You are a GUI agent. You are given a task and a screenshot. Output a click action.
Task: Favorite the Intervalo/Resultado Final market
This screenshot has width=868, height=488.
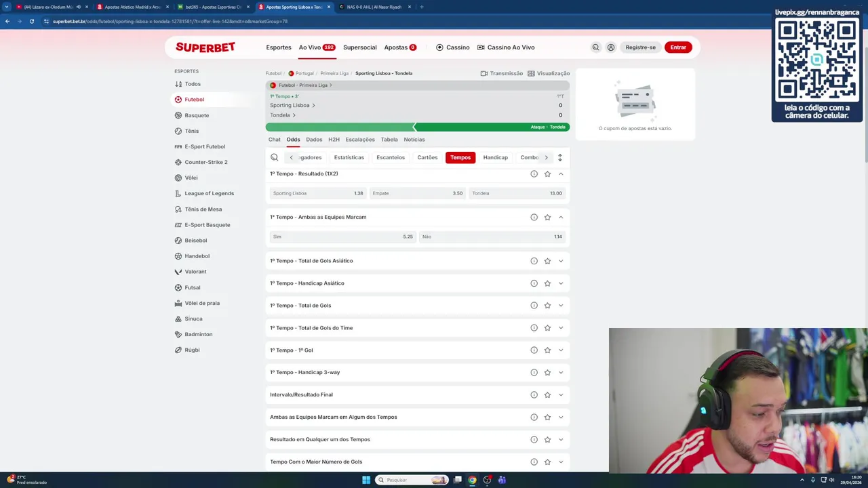pyautogui.click(x=547, y=395)
